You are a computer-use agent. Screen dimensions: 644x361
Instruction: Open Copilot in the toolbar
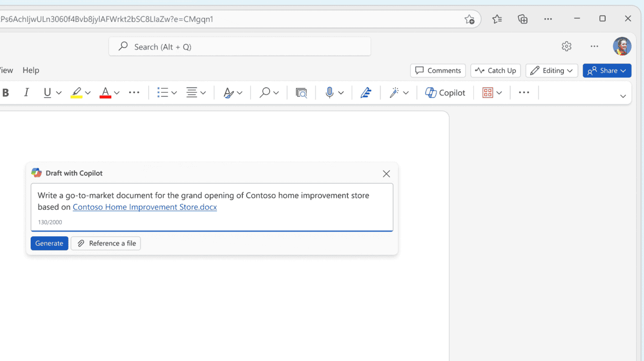point(445,92)
